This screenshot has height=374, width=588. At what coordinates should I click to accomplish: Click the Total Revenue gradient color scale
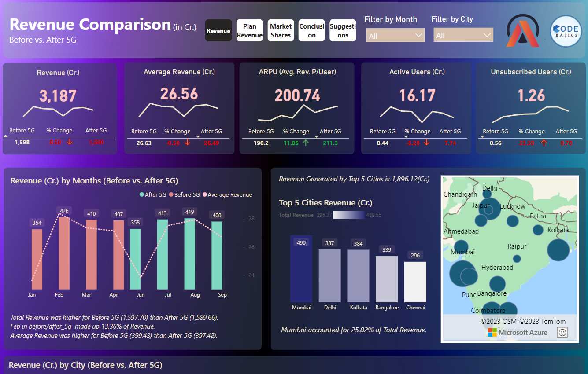pos(349,215)
